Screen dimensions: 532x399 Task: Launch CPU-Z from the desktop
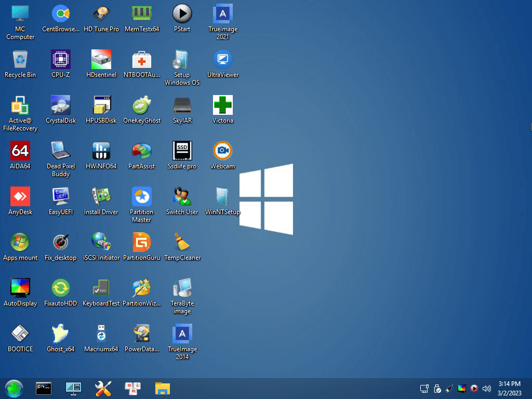(x=61, y=59)
